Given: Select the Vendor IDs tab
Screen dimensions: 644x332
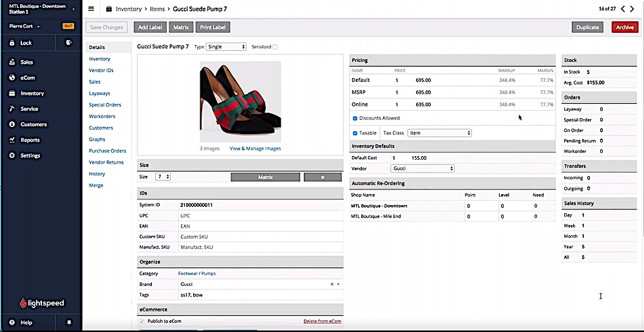Looking at the screenshot, I should pyautogui.click(x=101, y=70).
